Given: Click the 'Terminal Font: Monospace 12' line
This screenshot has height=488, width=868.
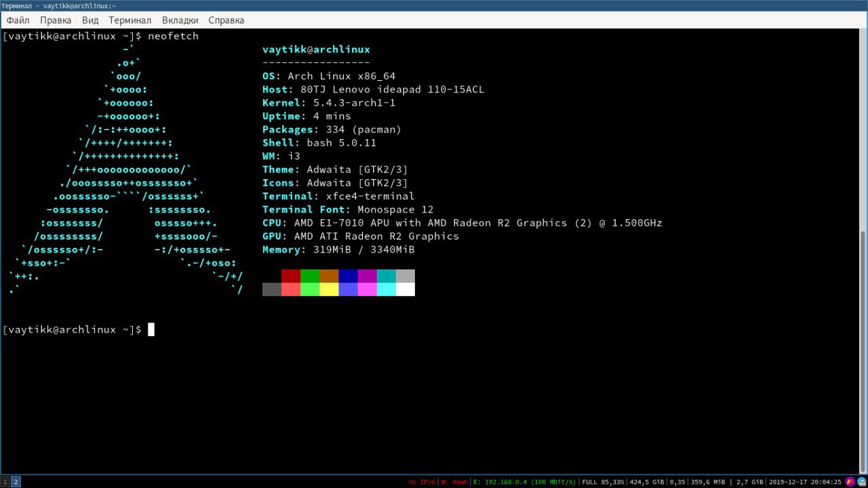Looking at the screenshot, I should click(x=348, y=210).
